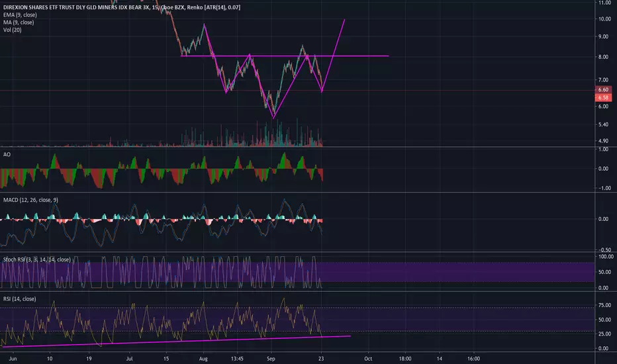The image size is (617, 364).
Task: Click the MACD (12, 26, close, 9) label
Action: click(30, 200)
